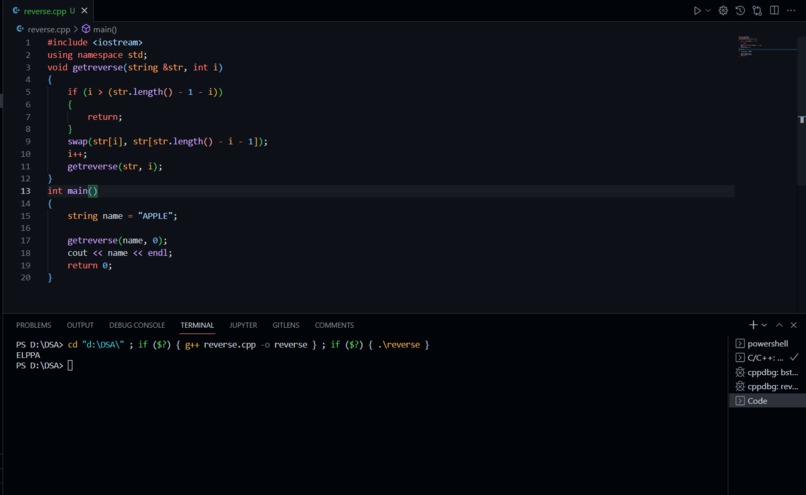The image size is (806, 495).
Task: Close the reverse.cpp editor tab
Action: 84,10
